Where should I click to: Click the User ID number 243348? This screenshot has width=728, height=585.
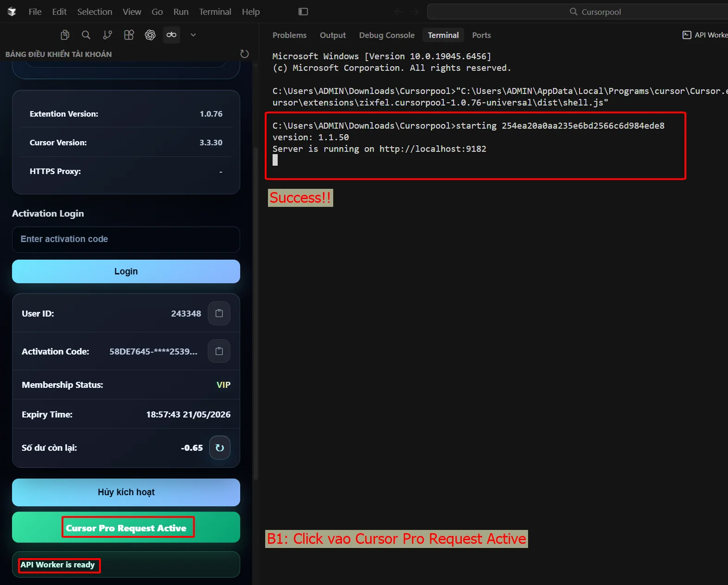click(x=186, y=314)
